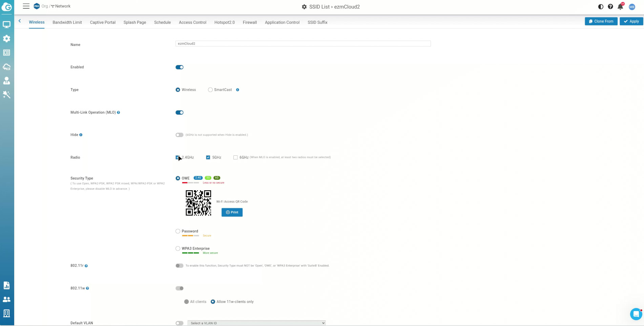
Task: Open the person sidebar icon
Action: (x=6, y=80)
